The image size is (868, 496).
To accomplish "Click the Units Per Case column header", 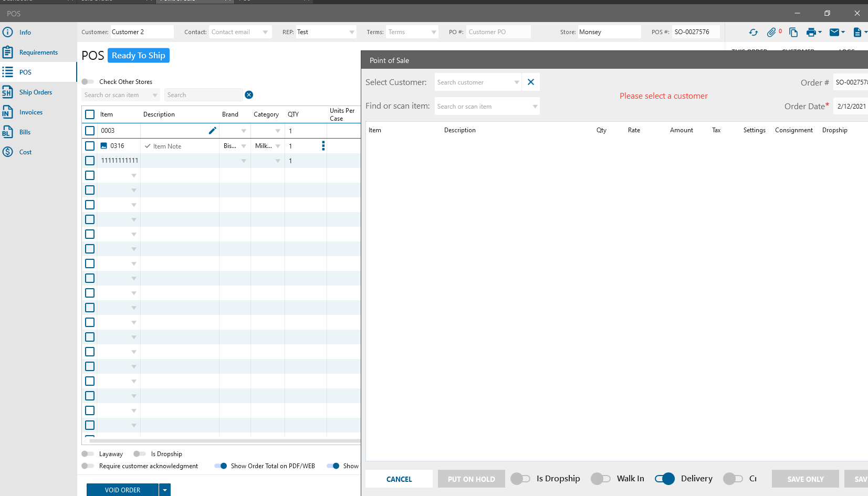I will (342, 114).
